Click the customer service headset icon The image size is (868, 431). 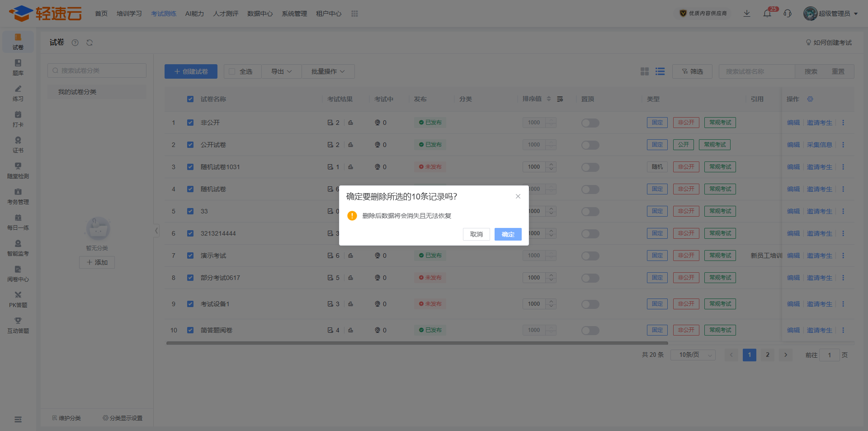[788, 14]
